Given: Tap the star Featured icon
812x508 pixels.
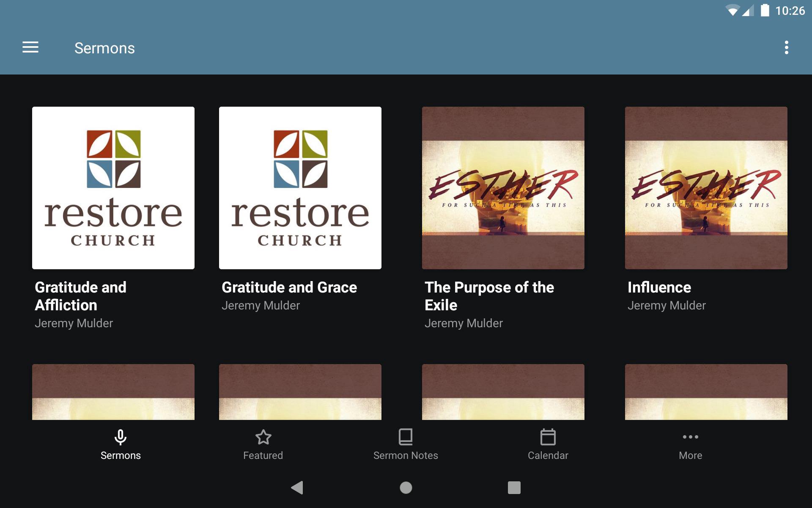Looking at the screenshot, I should click(263, 437).
